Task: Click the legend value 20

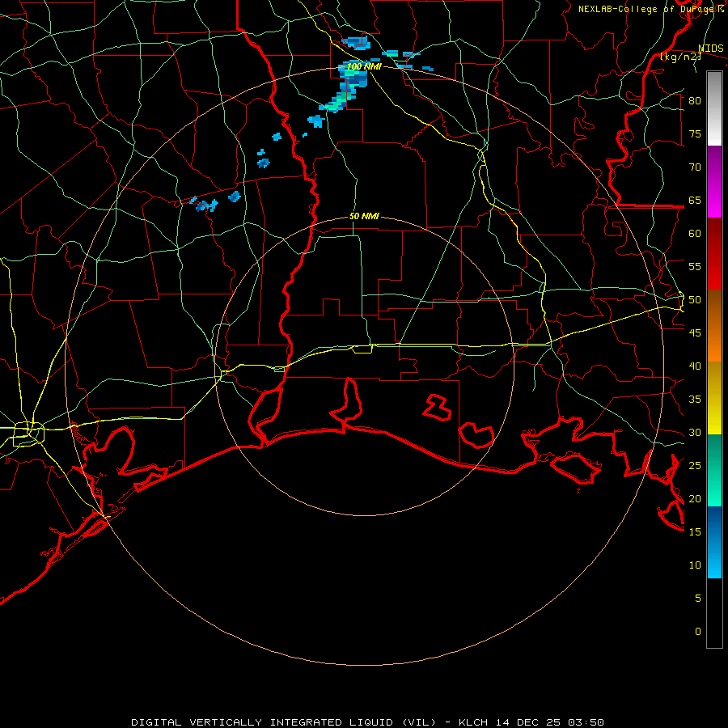Action: coord(695,498)
